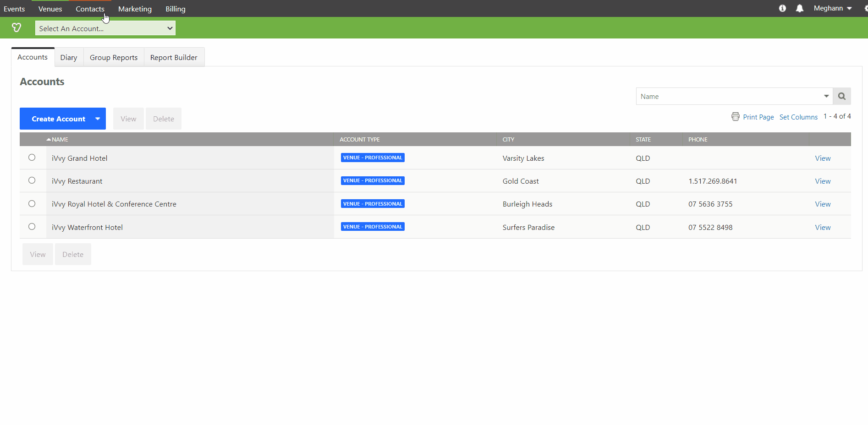The height and width of the screenshot is (425, 868).
Task: Click phone number 07 5636 3755
Action: click(x=710, y=204)
